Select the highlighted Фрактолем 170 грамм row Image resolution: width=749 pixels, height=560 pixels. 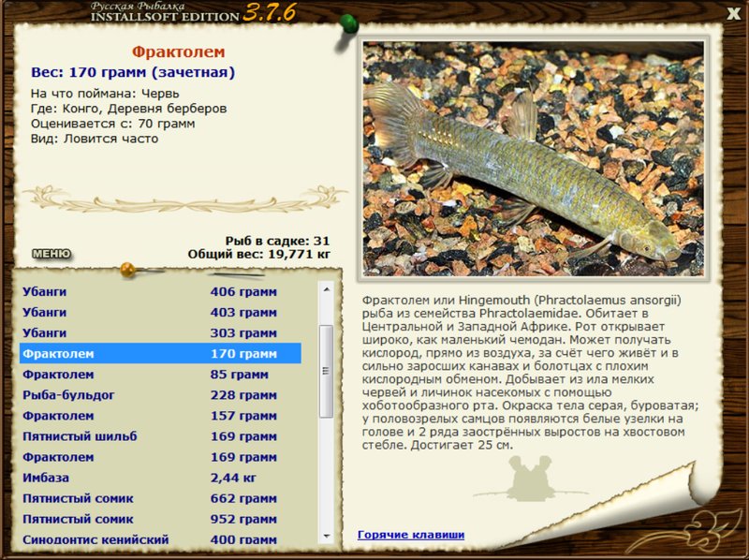(160, 354)
